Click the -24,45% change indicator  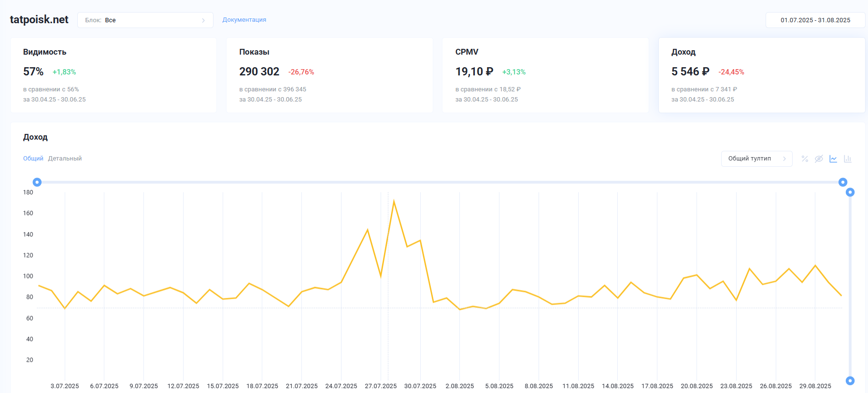(731, 72)
